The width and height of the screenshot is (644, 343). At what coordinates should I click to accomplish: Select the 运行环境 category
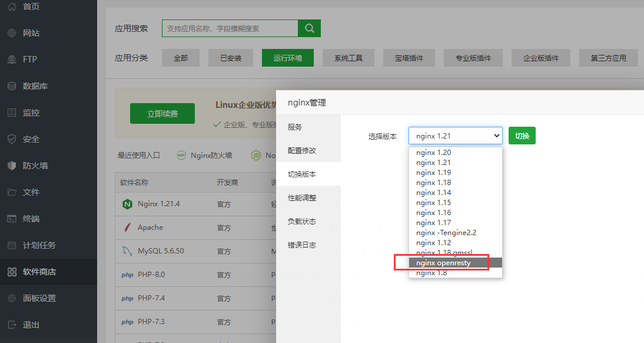tap(288, 58)
